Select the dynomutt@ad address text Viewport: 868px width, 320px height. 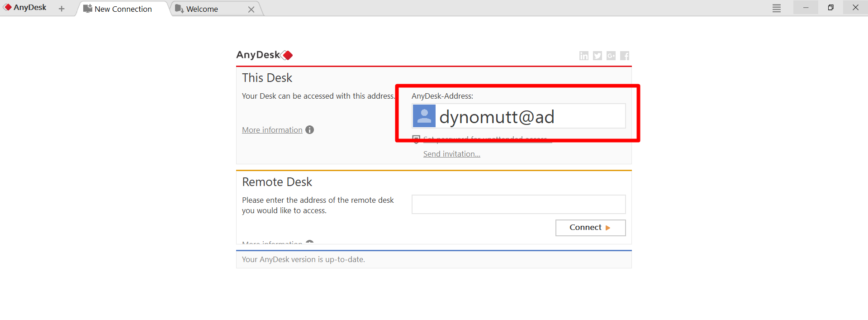(497, 117)
